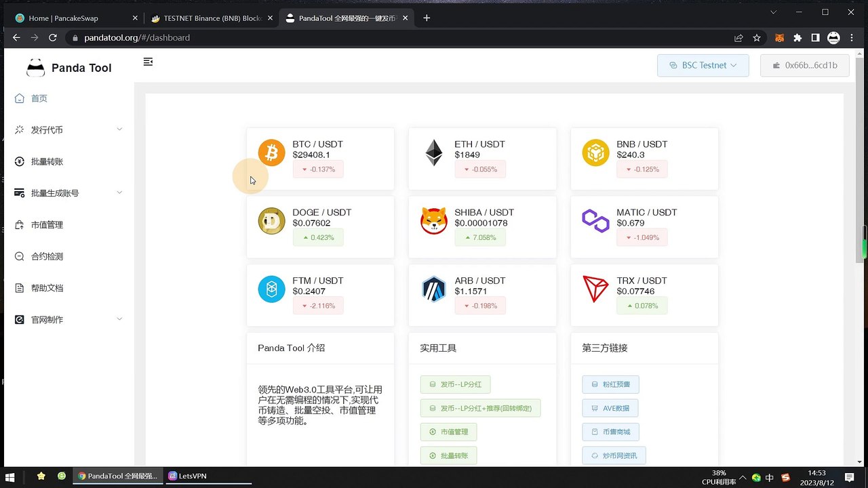The width and height of the screenshot is (868, 488).
Task: Click the MATIC -1.049% change badge
Action: coord(642,238)
